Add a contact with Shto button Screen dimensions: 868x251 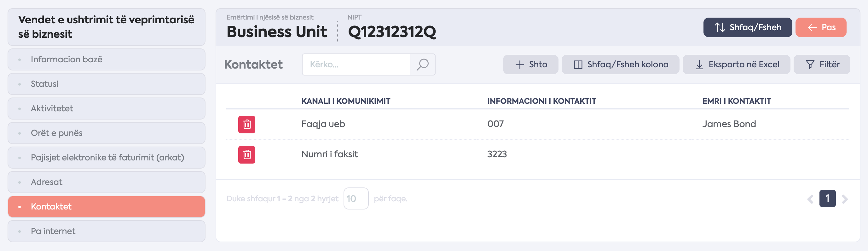tap(531, 64)
